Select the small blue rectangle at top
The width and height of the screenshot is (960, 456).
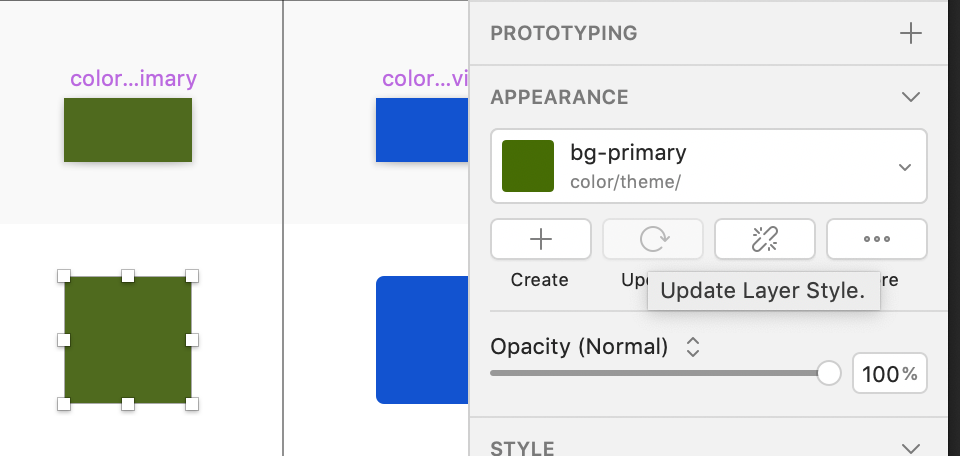(x=422, y=130)
